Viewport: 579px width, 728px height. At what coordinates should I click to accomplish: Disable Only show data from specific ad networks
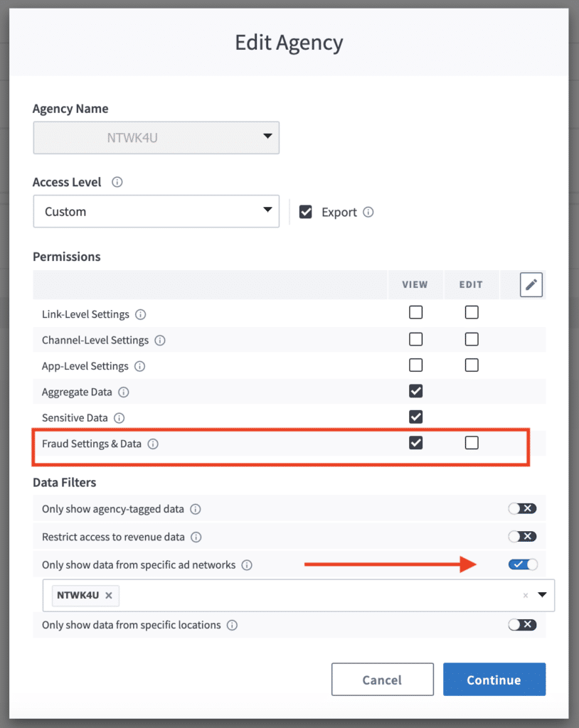[522, 564]
